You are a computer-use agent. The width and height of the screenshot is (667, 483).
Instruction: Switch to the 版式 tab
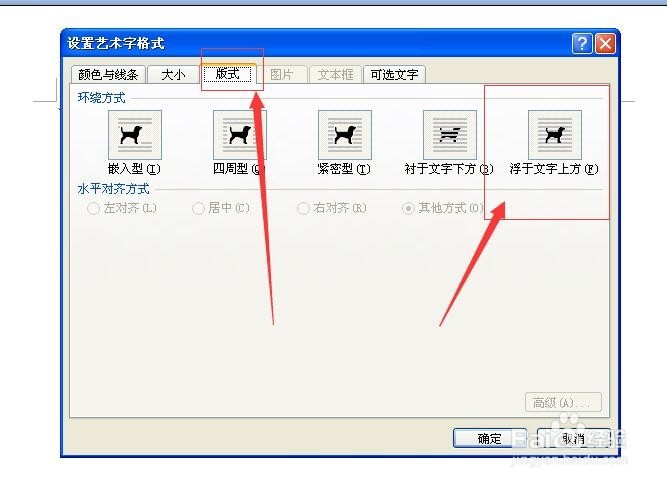tap(228, 74)
